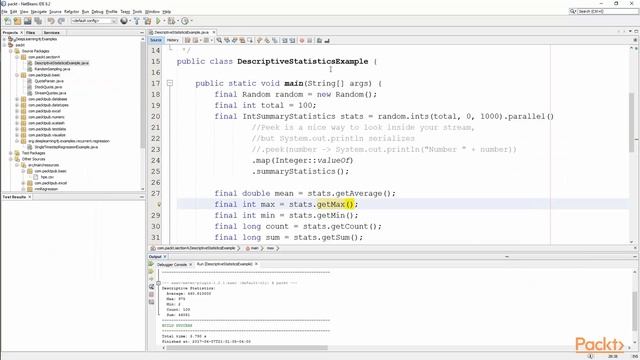This screenshot has width=640, height=360.
Task: Click the red Start Macro Recording icon
Action: tap(302, 40)
